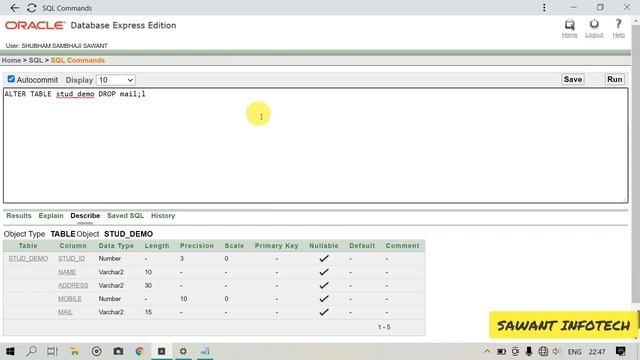Click the Length value 30 for ADDRESS
This screenshot has width=640, height=360.
coord(148,286)
